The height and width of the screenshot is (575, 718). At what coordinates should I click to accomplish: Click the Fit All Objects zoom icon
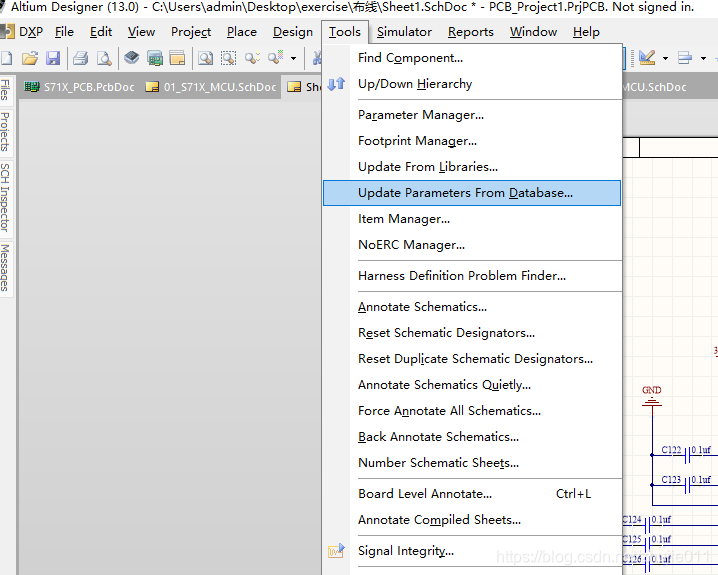point(205,58)
